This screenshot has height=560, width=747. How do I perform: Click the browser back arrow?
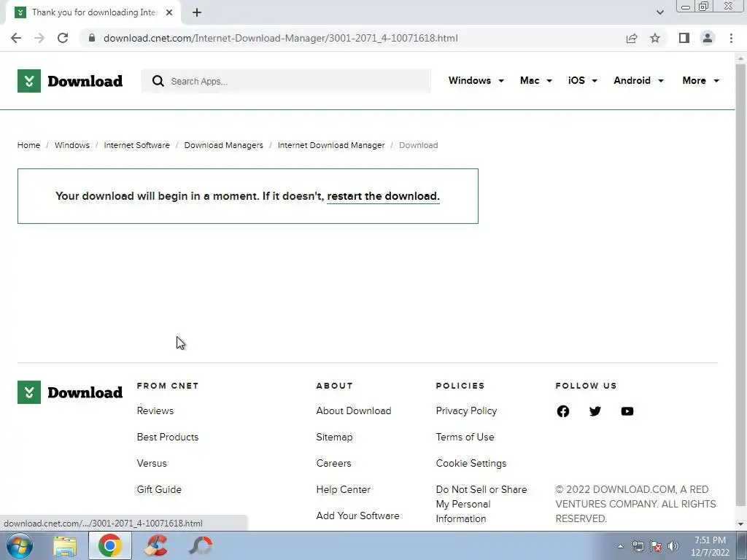pos(16,38)
